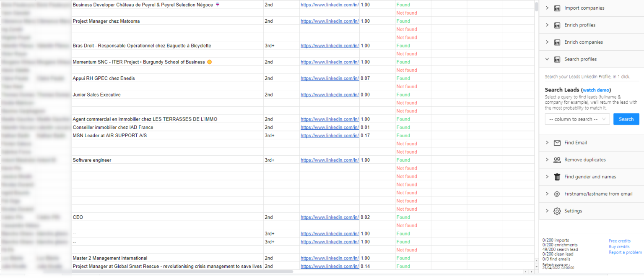Viewport: 644px width, 280px height.
Task: Click the LinkedIn icon beside Search profiles
Action: 557,59
